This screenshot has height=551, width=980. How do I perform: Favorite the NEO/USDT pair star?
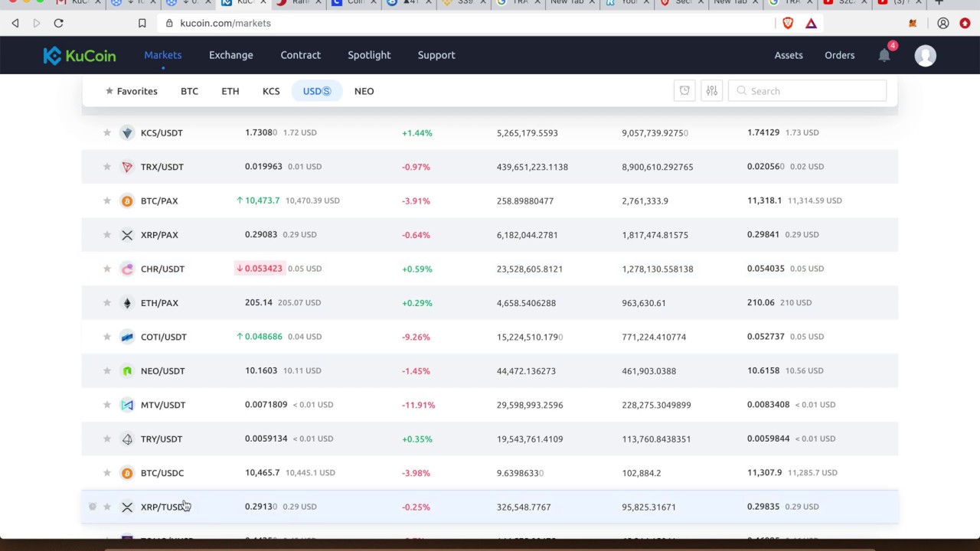click(107, 370)
